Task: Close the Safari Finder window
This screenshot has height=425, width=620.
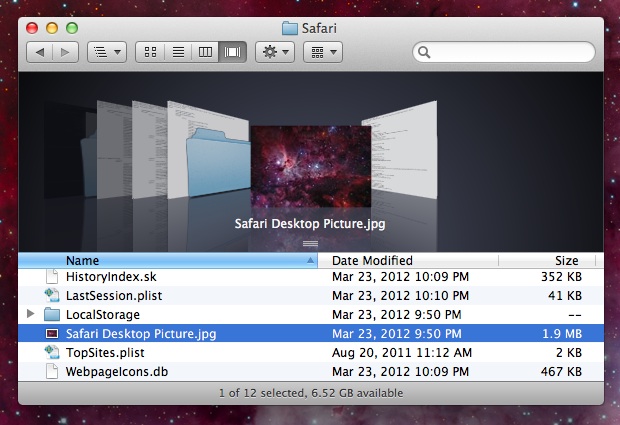Action: (x=32, y=28)
